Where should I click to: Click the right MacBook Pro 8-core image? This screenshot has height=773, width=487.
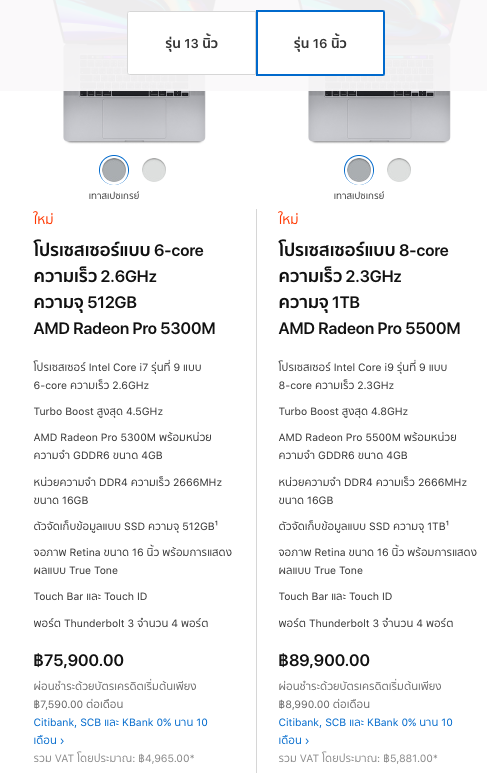(379, 116)
